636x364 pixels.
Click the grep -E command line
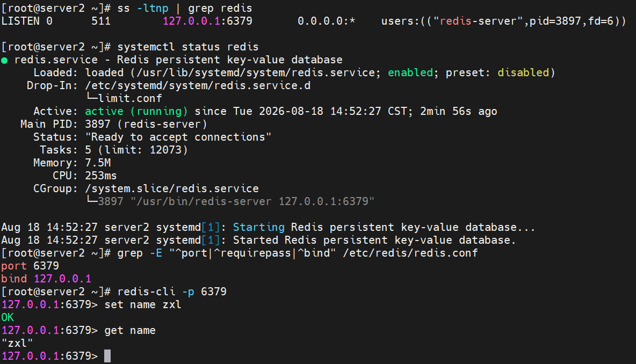(297, 253)
